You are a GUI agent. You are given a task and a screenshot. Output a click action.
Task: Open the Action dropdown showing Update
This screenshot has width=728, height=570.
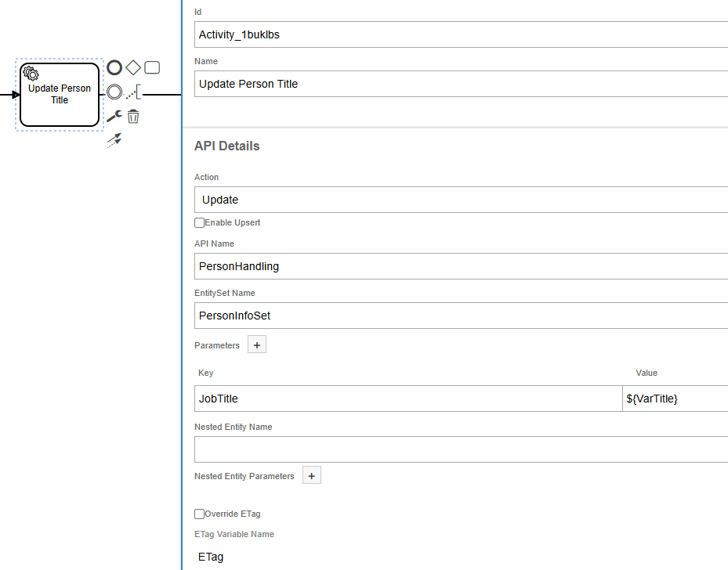point(461,200)
